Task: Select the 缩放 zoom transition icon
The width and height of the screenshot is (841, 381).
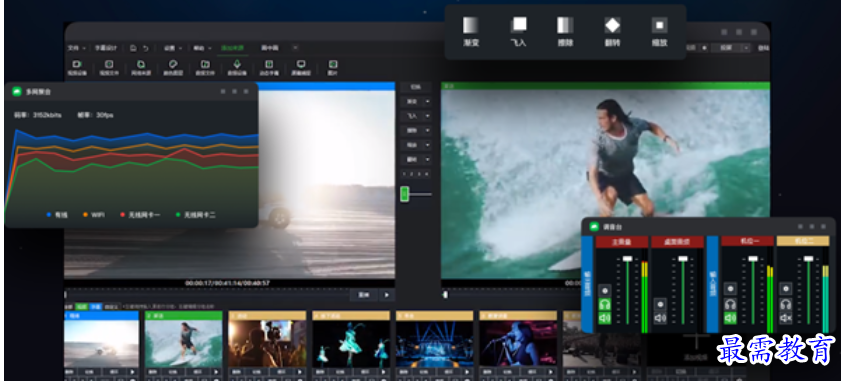Action: pos(660,25)
